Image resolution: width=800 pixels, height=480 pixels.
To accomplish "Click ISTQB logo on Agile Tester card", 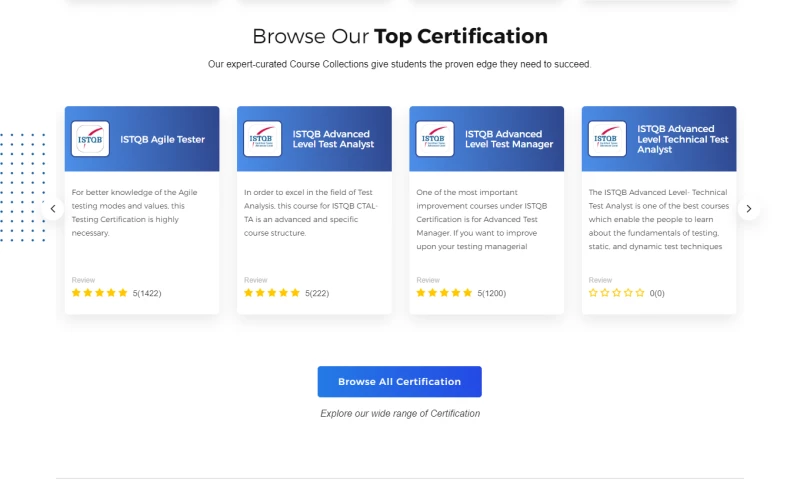I will coord(90,139).
